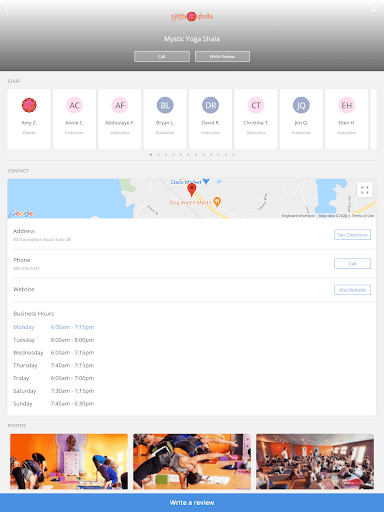Close the business profile with the X
This screenshot has width=384, height=512.
click(x=374, y=9)
